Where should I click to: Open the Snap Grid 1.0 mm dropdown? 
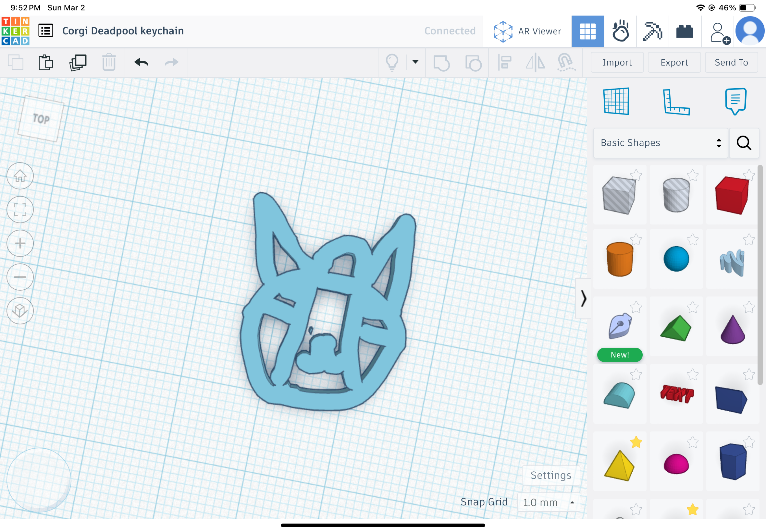click(x=549, y=502)
